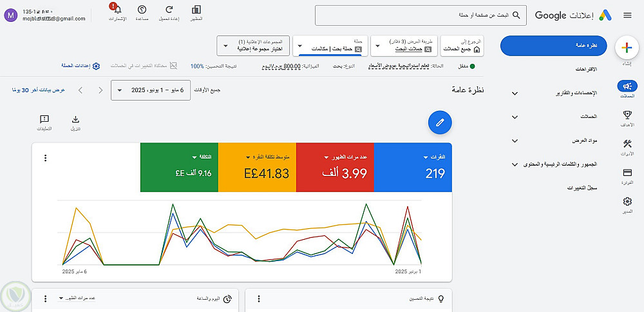Open the Clicks metric dropdown arrow
This screenshot has height=312, width=644.
tap(426, 157)
